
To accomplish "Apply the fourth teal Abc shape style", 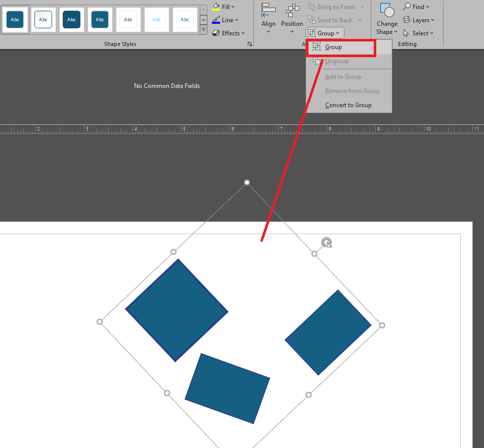I will click(x=100, y=19).
